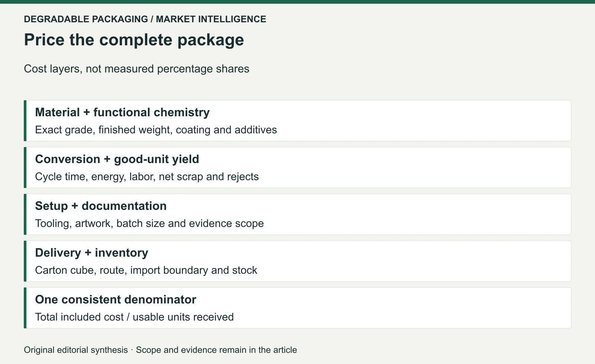This screenshot has height=364, width=595.
Task: Click the 'Setup + documentation' heading
Action: point(101,206)
